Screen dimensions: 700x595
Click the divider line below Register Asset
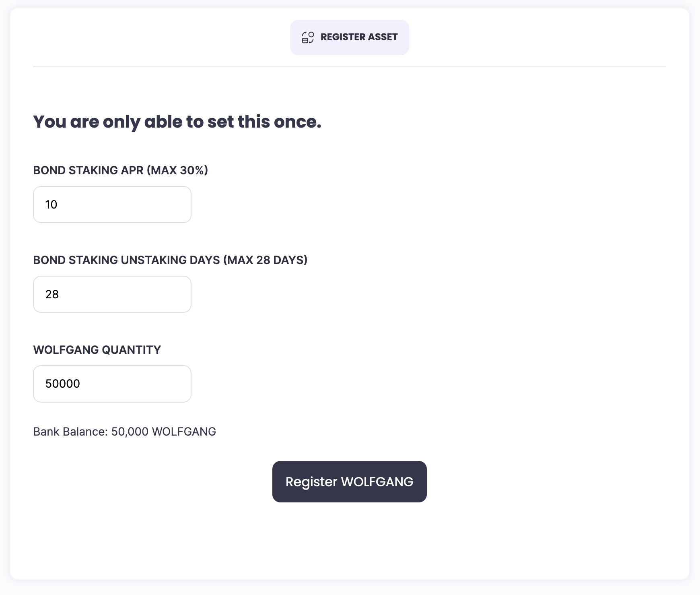click(349, 67)
